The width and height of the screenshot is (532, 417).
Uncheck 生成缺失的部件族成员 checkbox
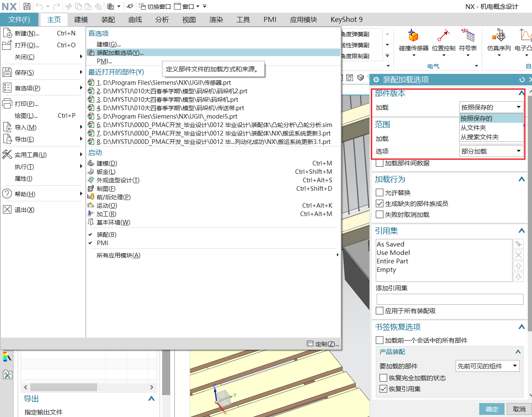point(380,203)
